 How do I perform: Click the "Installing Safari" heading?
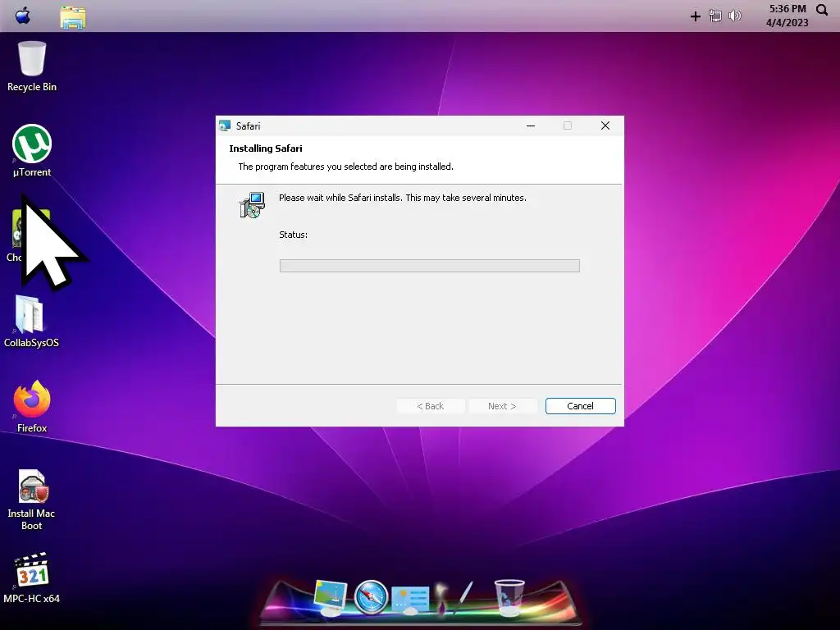pyautogui.click(x=266, y=148)
